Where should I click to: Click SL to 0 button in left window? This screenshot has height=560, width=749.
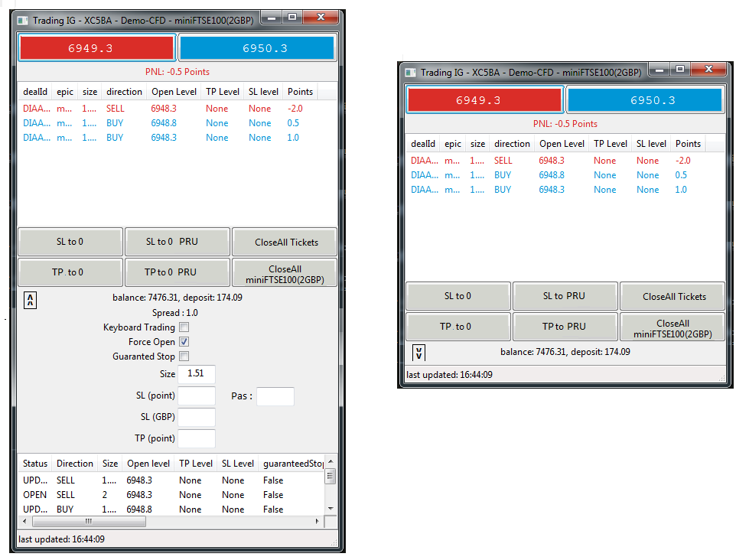click(x=70, y=242)
